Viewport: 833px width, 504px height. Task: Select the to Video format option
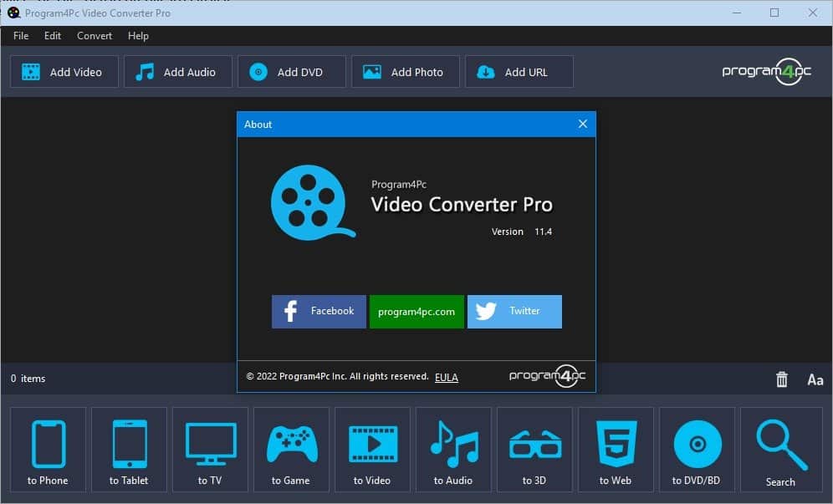point(372,450)
